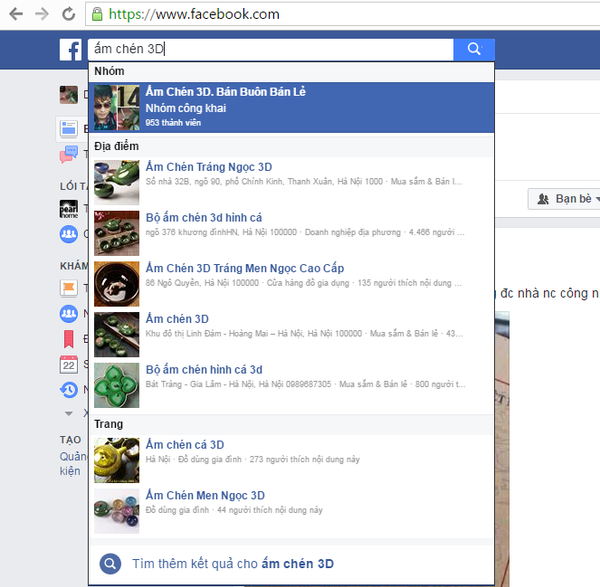Click the pearl home shortcut icon
Image resolution: width=600 pixels, height=587 pixels.
click(68, 209)
